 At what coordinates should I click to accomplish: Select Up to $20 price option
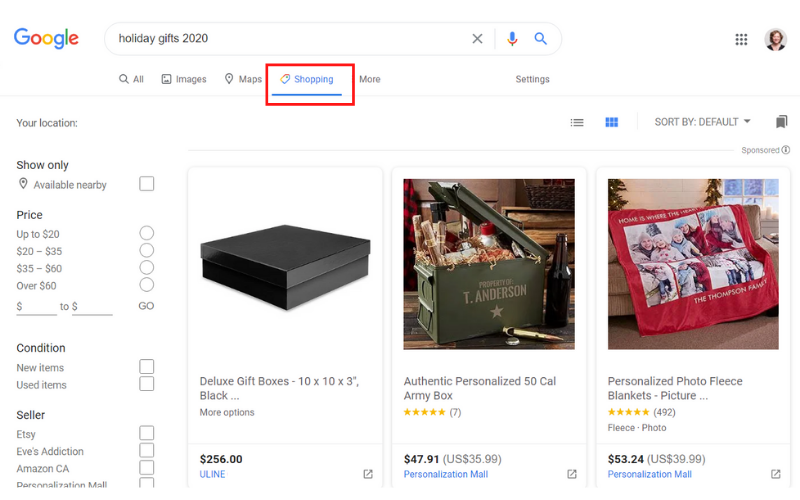point(147,233)
